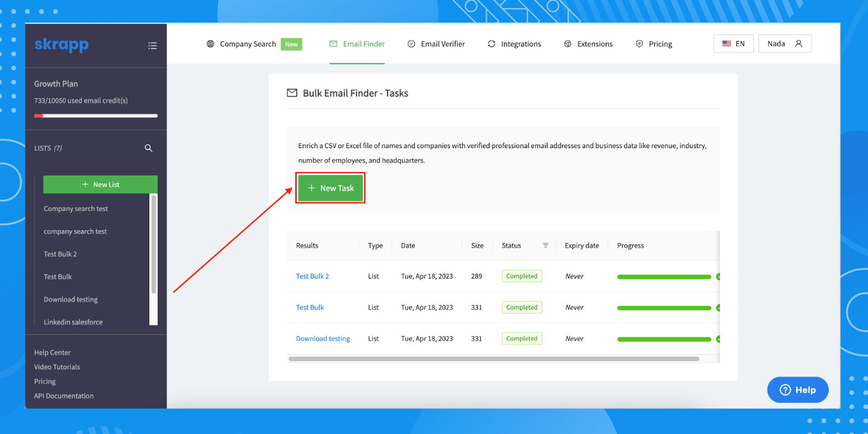The height and width of the screenshot is (434, 868).
Task: Click the question mark in Help button
Action: click(x=786, y=390)
